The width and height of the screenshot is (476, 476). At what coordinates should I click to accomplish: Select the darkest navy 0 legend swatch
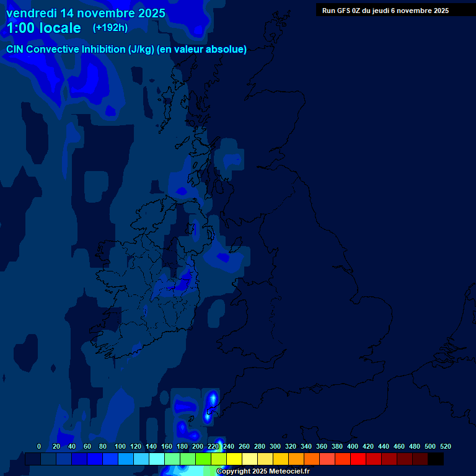pyautogui.click(x=33, y=459)
